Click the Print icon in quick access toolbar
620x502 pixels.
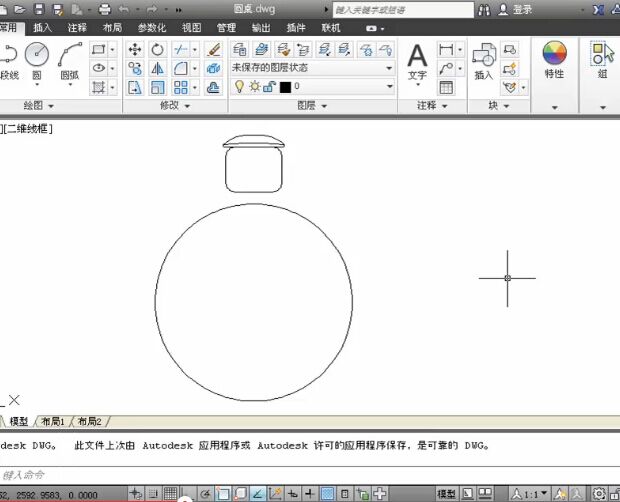click(104, 9)
